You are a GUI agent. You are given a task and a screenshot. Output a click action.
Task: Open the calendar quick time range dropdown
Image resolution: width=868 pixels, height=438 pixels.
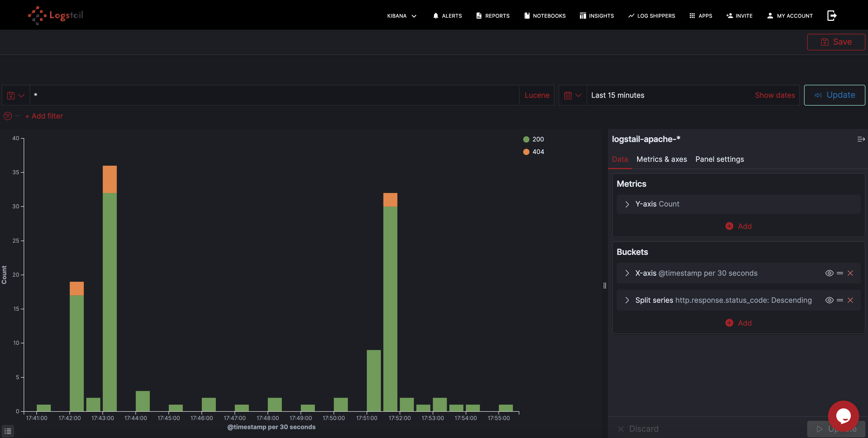pyautogui.click(x=573, y=95)
